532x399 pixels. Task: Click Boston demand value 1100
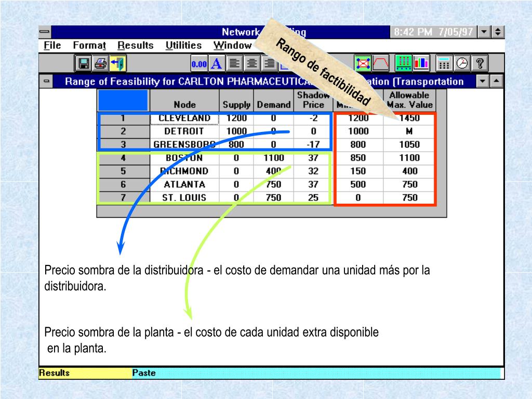[273, 158]
